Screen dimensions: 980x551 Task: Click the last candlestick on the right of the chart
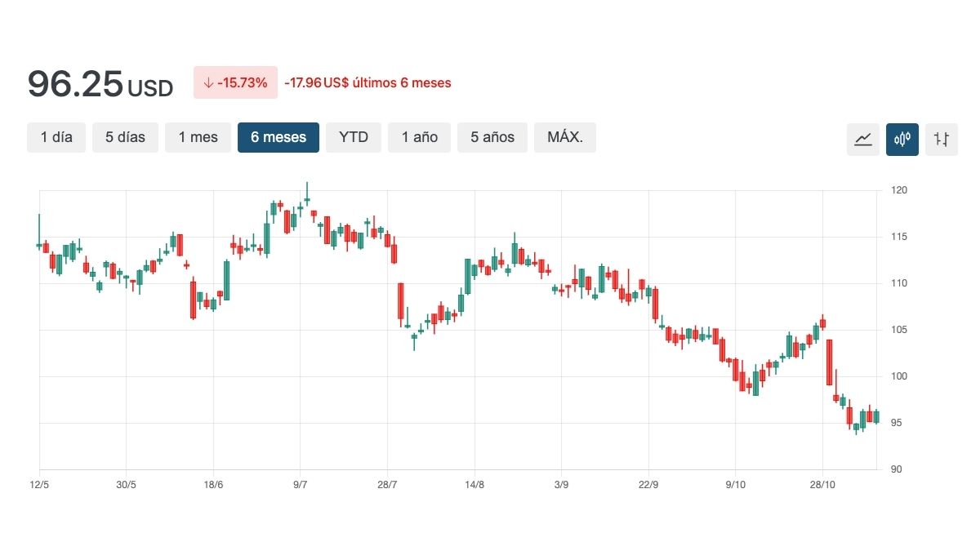pos(876,417)
